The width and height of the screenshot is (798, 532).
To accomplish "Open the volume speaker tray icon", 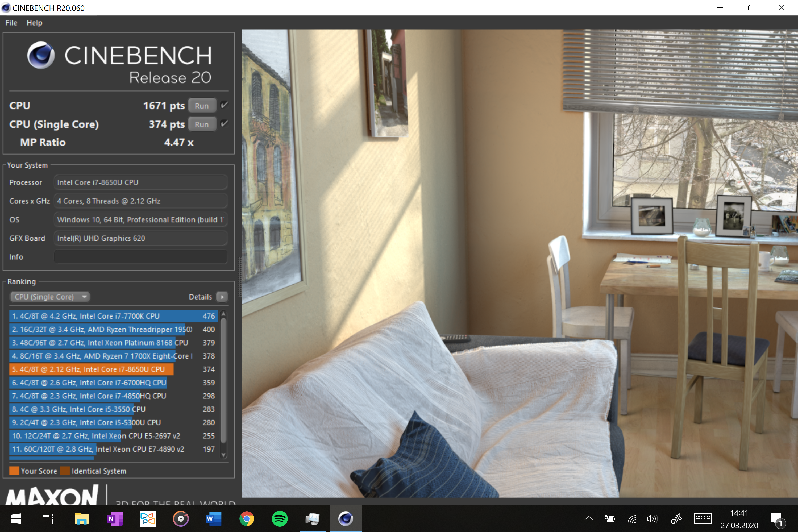I will pyautogui.click(x=652, y=518).
